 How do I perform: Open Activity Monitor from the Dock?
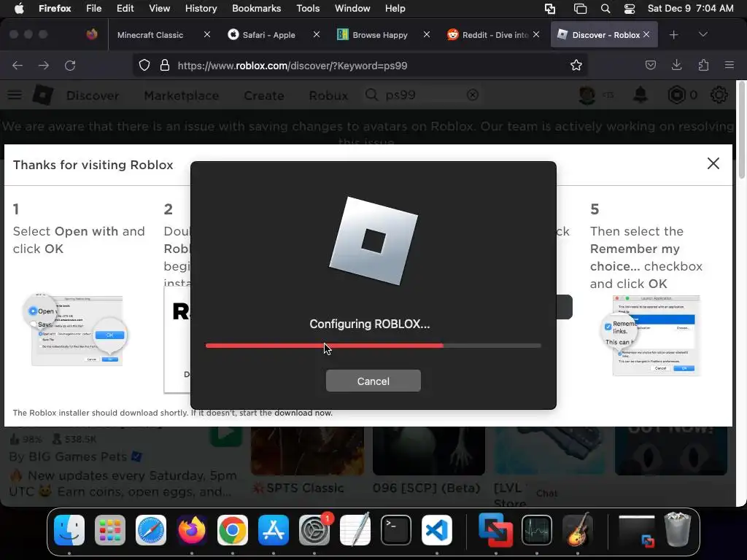[x=537, y=530]
